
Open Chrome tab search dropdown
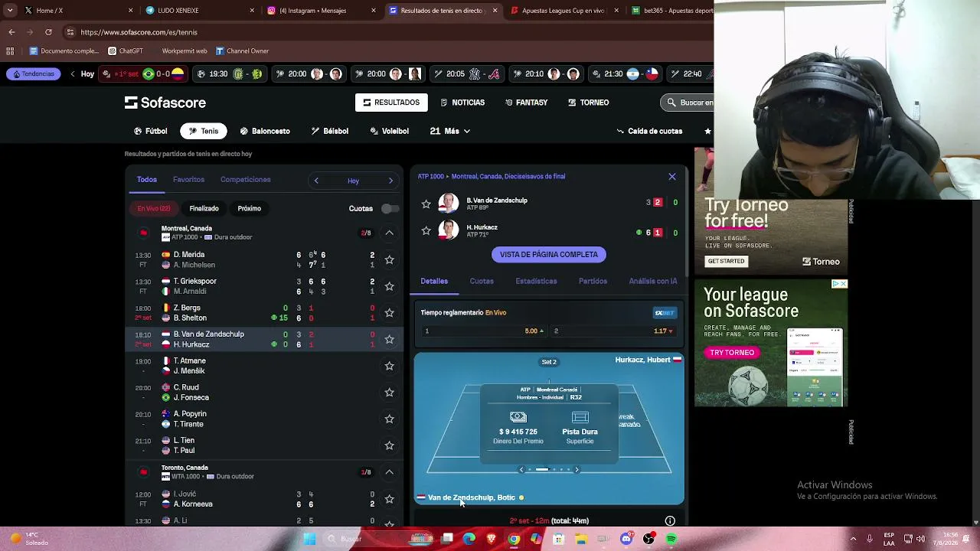(x=11, y=11)
